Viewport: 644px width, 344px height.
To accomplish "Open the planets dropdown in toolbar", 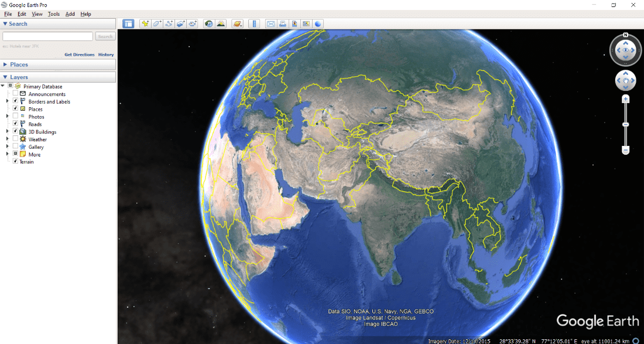I will coord(237,24).
